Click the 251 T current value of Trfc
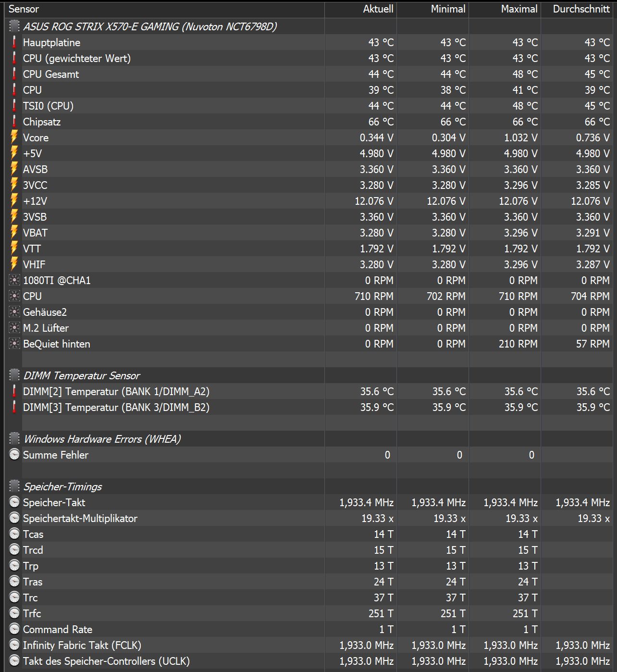Viewport: 617px width, 672px height. [x=381, y=613]
